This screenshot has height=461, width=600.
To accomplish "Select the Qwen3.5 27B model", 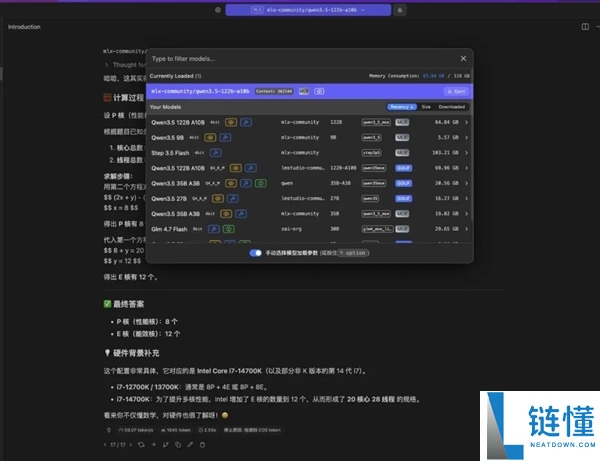I will (309, 199).
